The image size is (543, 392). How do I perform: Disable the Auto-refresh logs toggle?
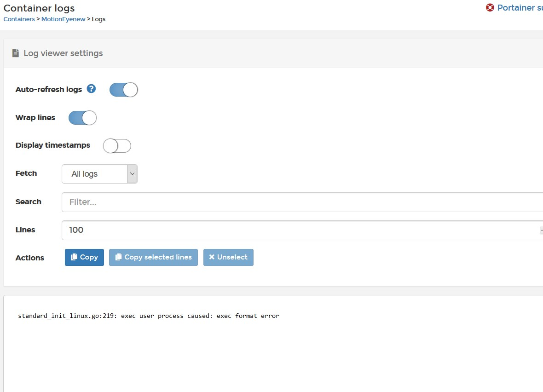[123, 89]
